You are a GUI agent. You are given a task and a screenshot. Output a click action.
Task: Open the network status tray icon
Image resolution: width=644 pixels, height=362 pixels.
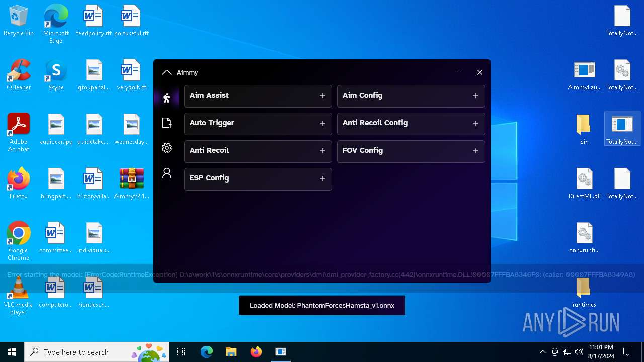pyautogui.click(x=567, y=352)
